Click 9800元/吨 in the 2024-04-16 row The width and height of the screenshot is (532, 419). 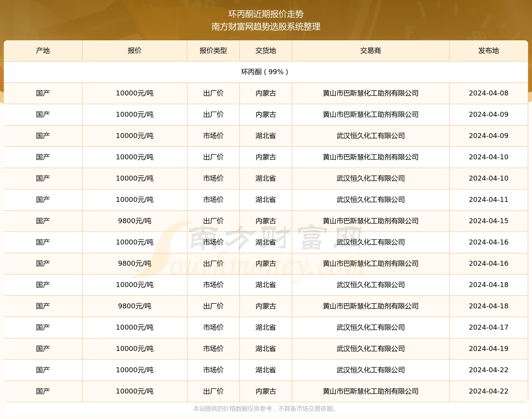click(135, 263)
